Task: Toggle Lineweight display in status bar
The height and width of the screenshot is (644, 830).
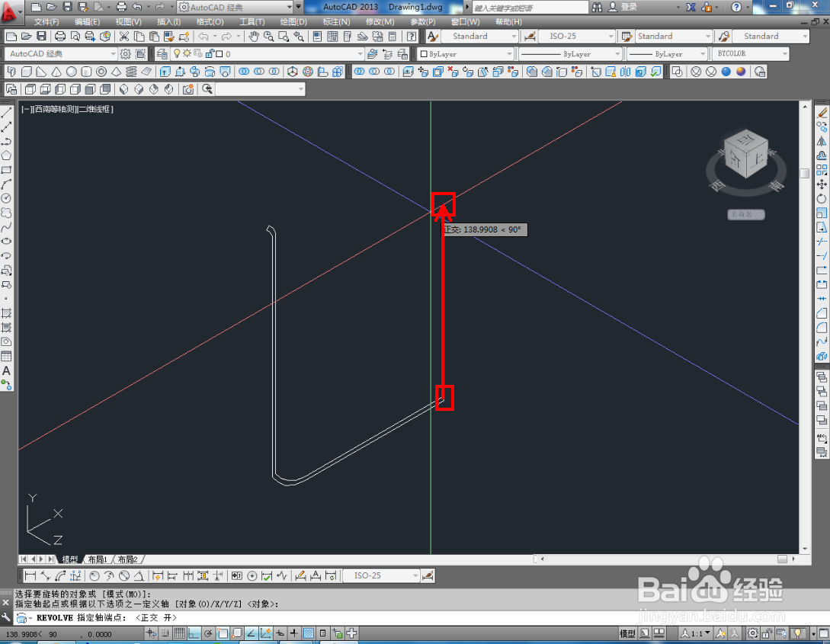Action: click(294, 633)
